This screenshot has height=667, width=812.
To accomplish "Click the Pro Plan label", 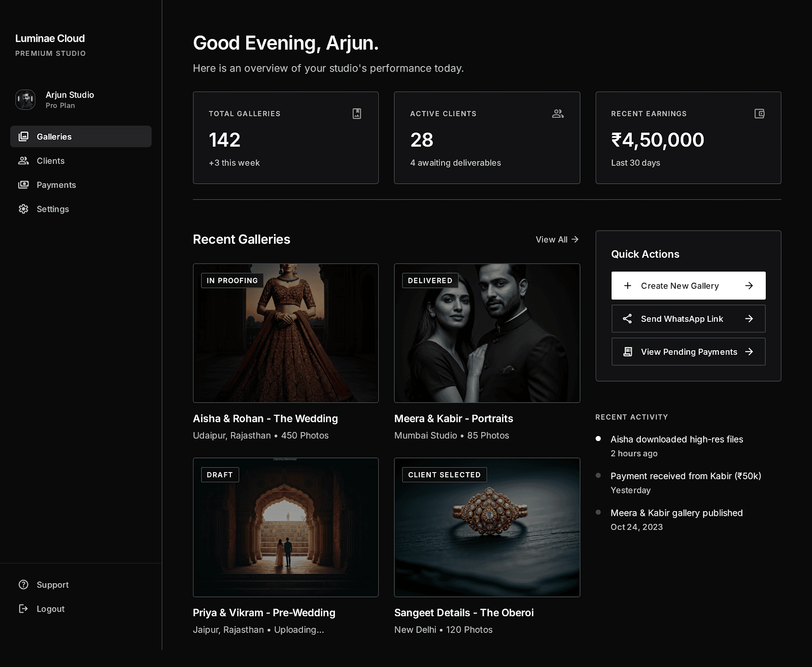I will coord(60,106).
